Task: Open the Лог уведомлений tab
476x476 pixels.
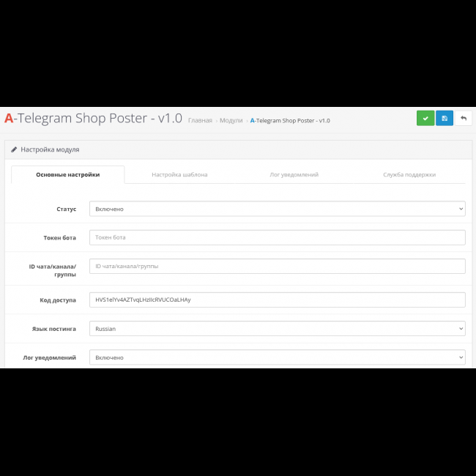Action: tap(294, 175)
